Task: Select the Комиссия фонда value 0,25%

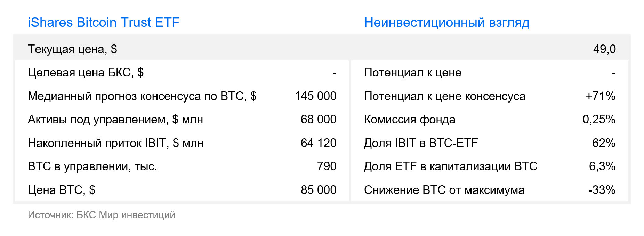Action: [599, 119]
